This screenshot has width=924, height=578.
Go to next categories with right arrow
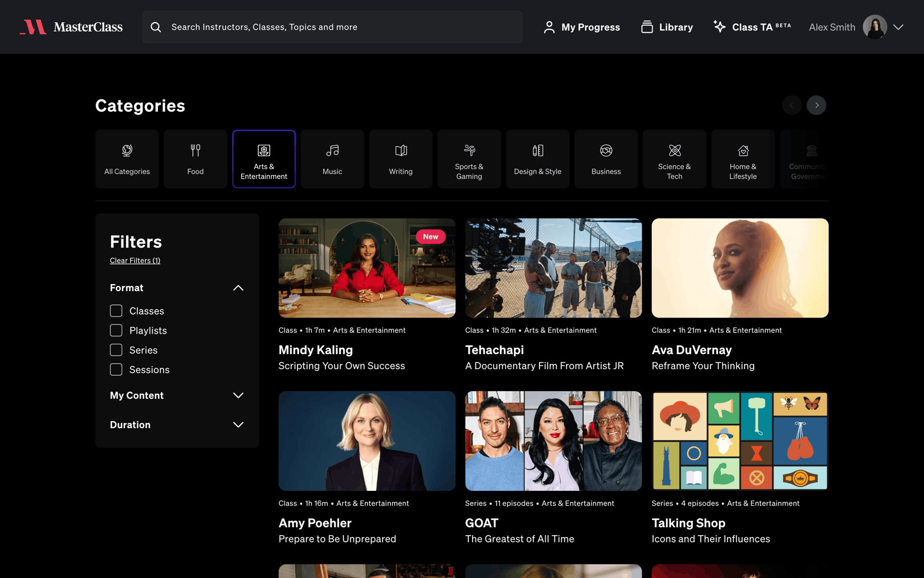click(817, 105)
